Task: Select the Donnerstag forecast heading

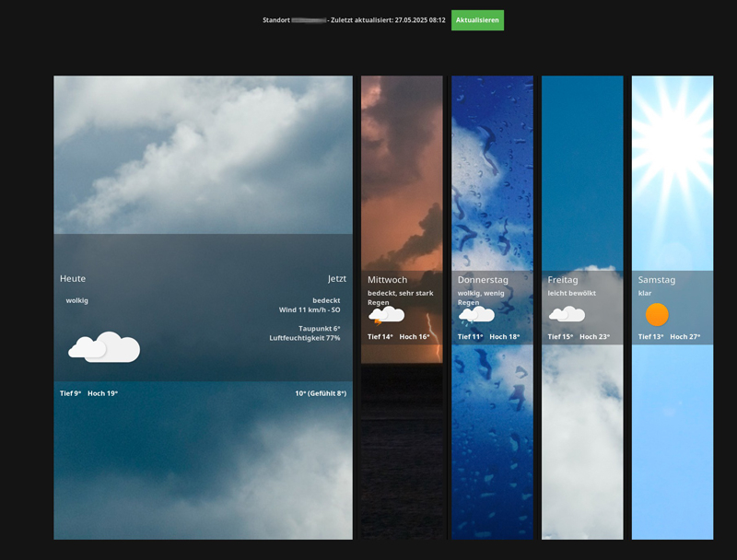Action: coord(483,279)
